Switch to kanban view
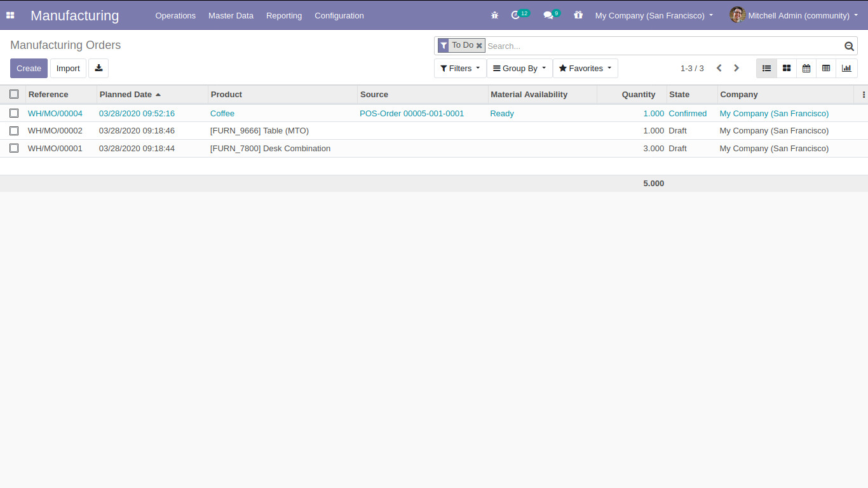Screen dimensions: 868x488 point(787,68)
